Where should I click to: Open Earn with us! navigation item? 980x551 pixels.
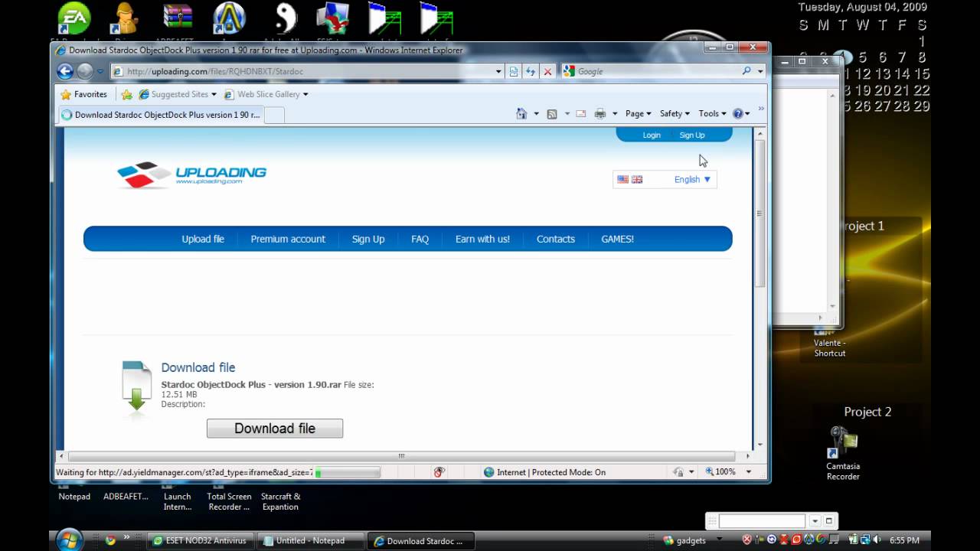point(482,239)
